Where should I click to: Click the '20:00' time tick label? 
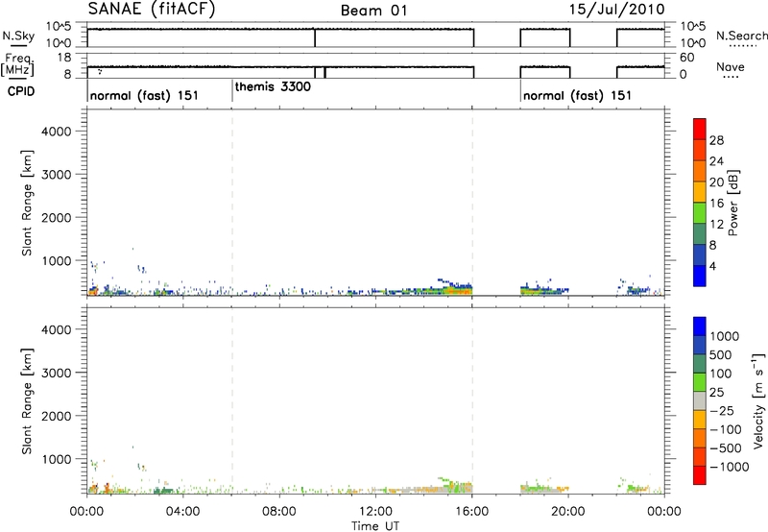pos(567,512)
